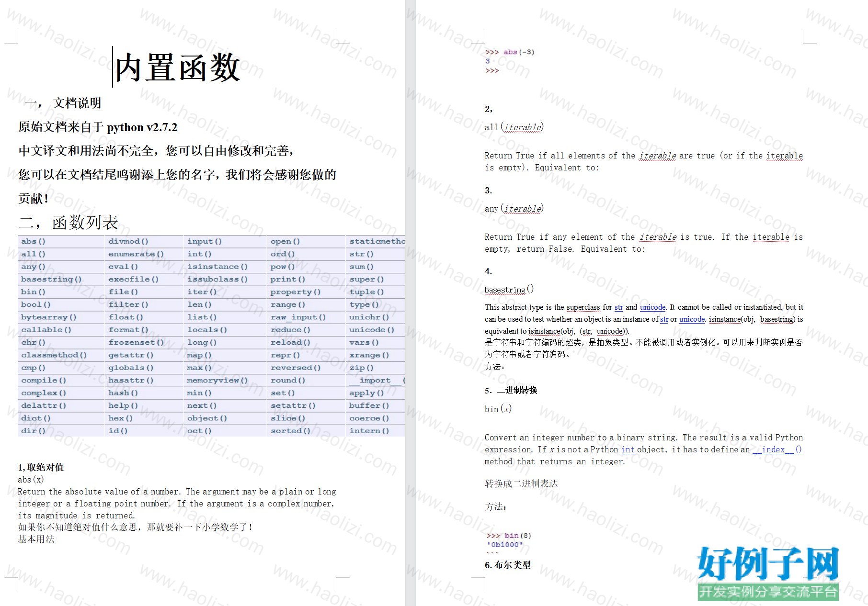868x606 pixels.
Task: Click the "内置函数" document title
Action: (x=177, y=67)
